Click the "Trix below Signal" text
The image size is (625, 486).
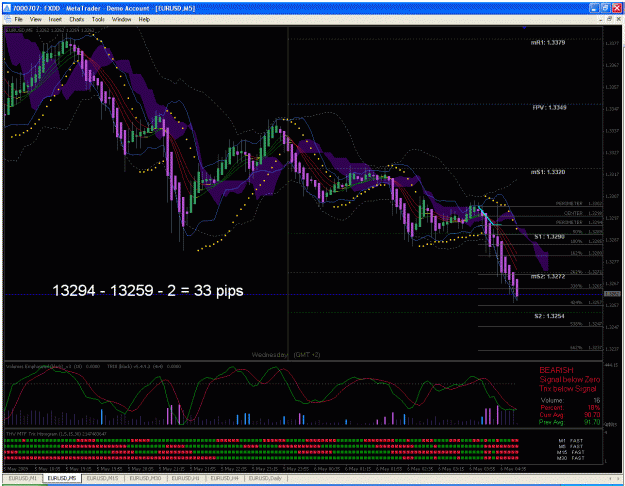coord(568,389)
